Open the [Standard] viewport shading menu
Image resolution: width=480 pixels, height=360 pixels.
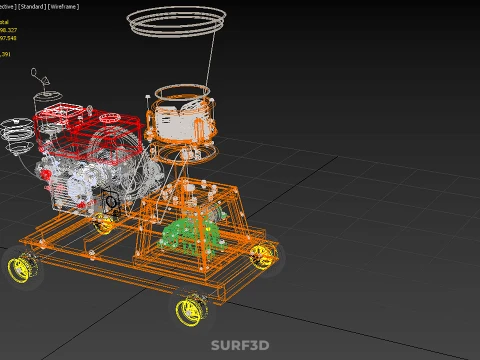pyautogui.click(x=32, y=7)
